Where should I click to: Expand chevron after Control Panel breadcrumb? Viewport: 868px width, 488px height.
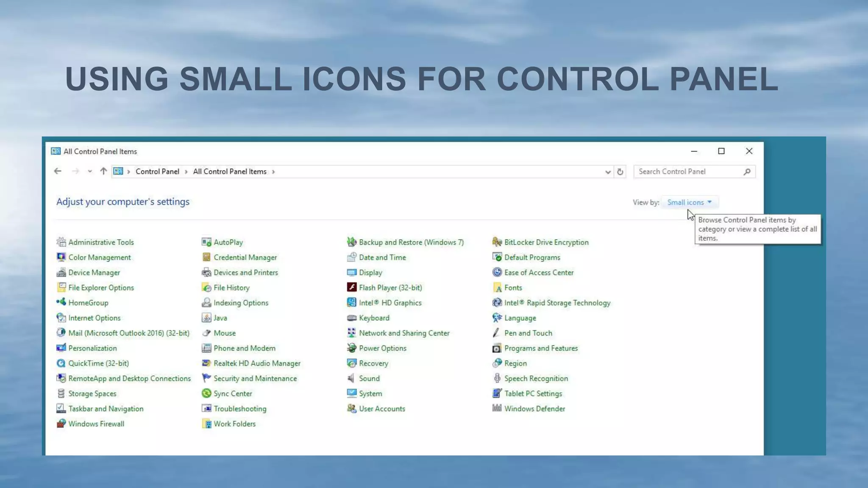(x=186, y=172)
